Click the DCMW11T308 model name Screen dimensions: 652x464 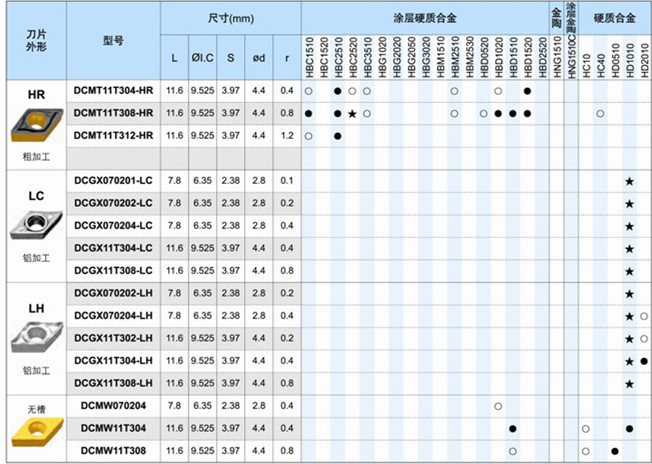point(113,451)
